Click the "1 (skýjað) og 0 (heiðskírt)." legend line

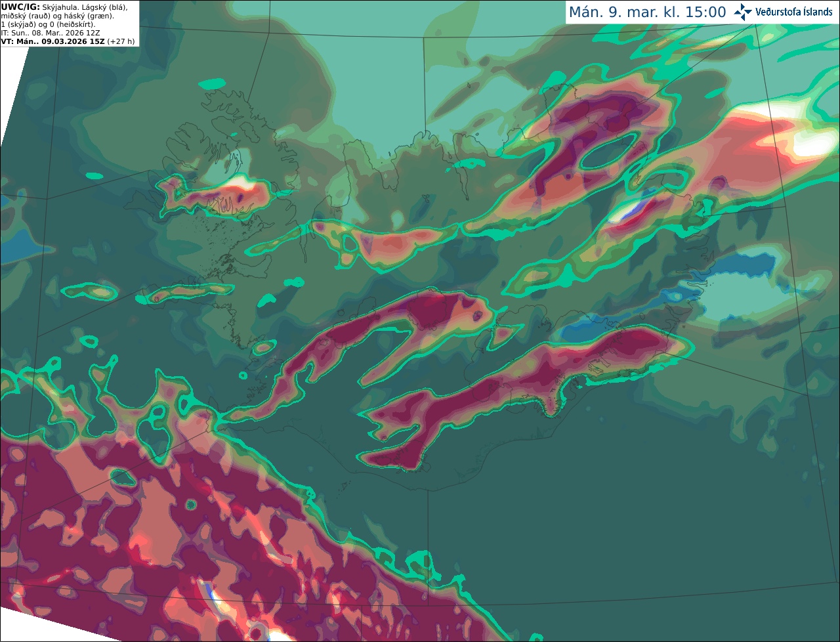click(48, 24)
